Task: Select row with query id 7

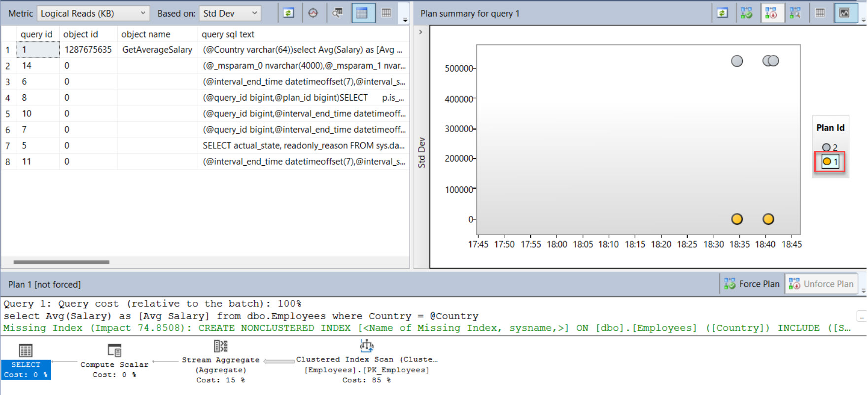Action: (x=205, y=130)
